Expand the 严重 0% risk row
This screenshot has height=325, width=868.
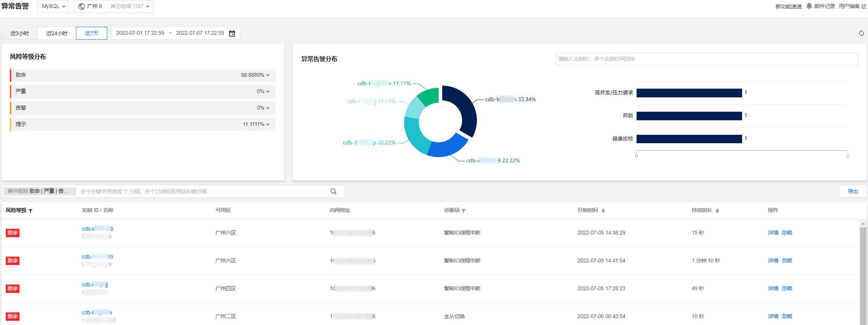[x=143, y=92]
